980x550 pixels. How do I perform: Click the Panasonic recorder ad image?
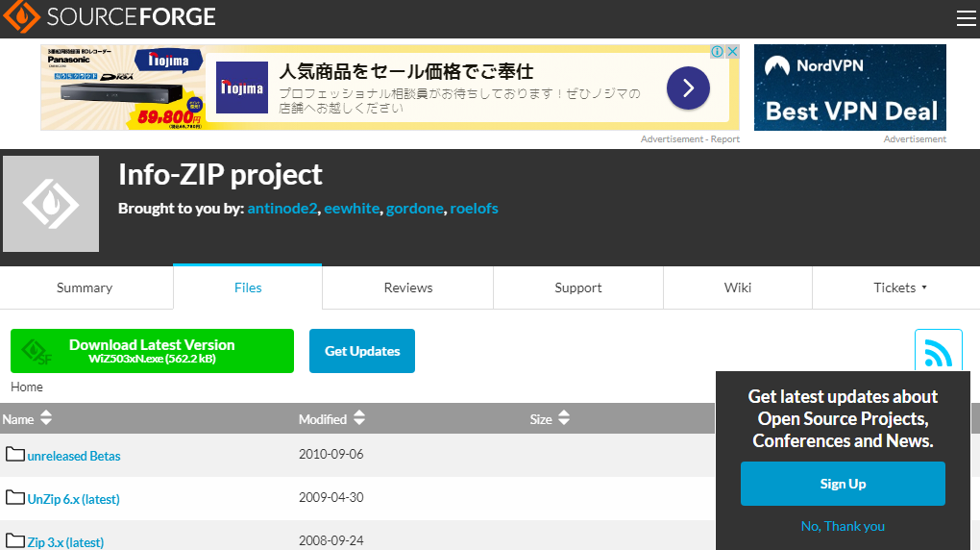pos(124,87)
